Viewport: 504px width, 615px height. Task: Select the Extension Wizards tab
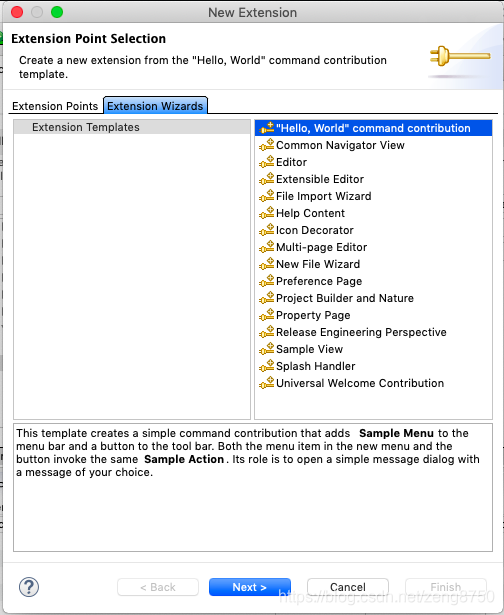(x=155, y=106)
